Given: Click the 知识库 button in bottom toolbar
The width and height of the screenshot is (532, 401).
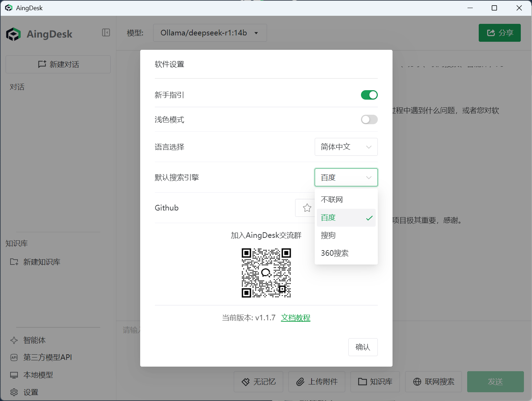Looking at the screenshot, I should click(375, 382).
